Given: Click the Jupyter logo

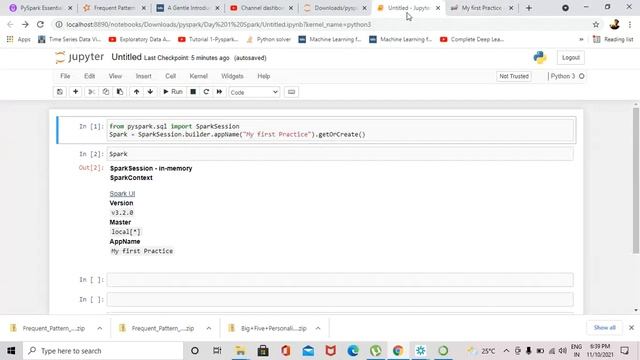Looking at the screenshot, I should pos(80,57).
